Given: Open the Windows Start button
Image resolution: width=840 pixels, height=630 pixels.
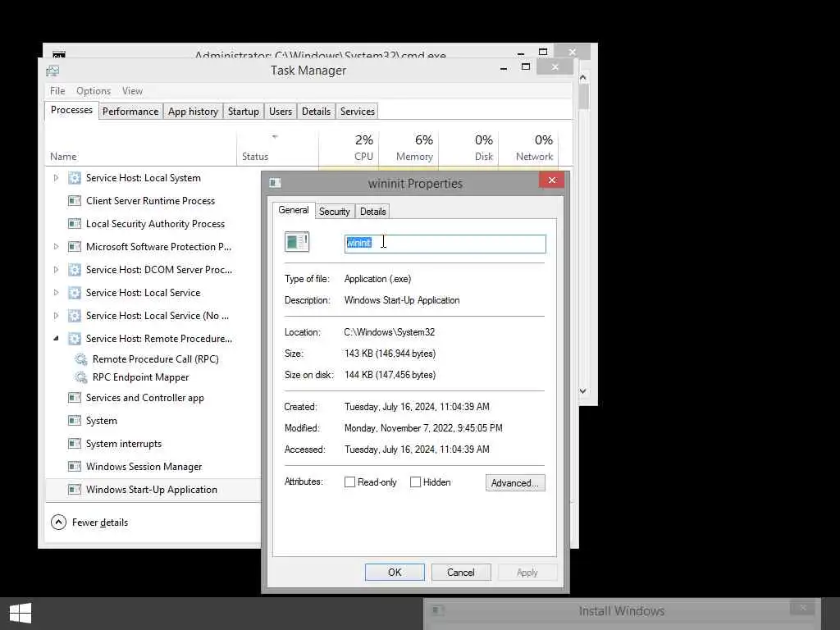Looking at the screenshot, I should point(21,614).
